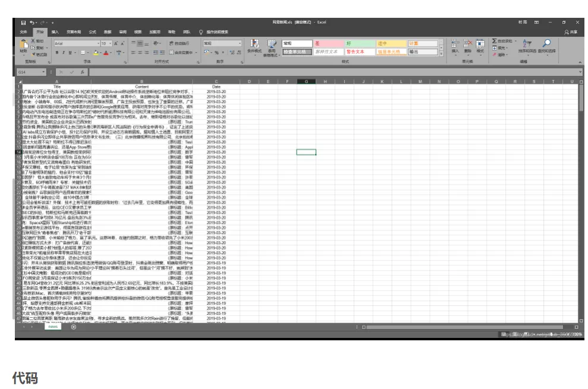Viewport: 588px width, 389px height.
Task: Click the Format Painter brush icon
Action: (33, 54)
